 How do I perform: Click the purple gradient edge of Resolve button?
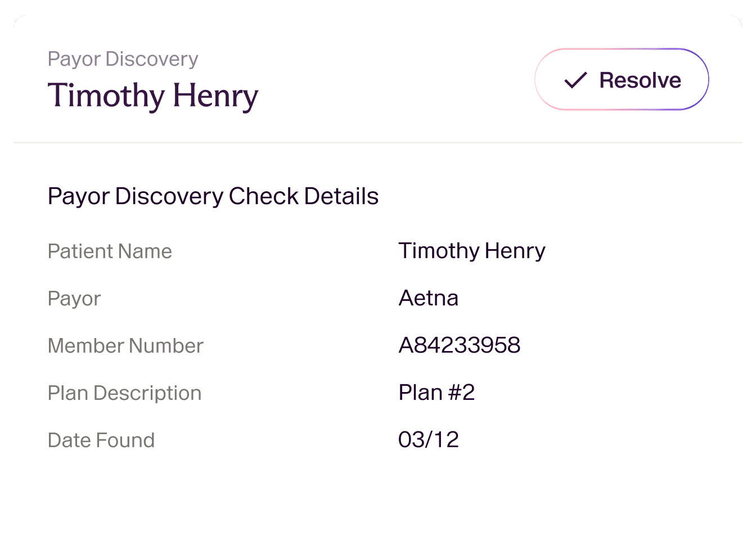pos(707,79)
